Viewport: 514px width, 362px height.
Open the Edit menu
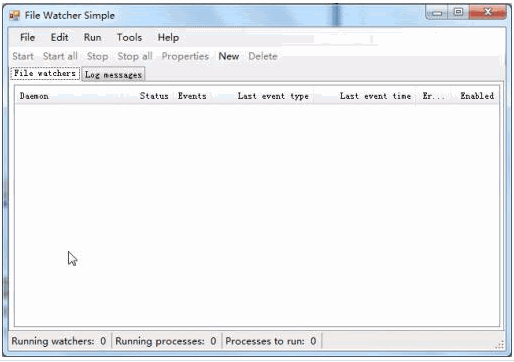coord(59,37)
